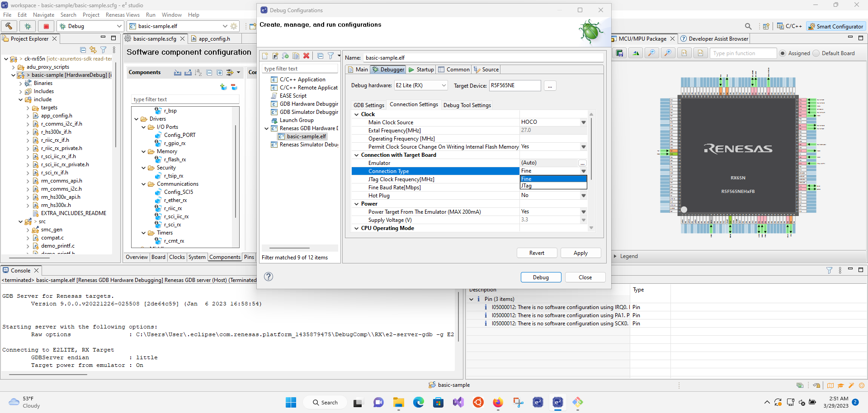This screenshot has width=868, height=413.
Task: Click the rotate icon in MCU/MPU Package toolbar
Action: coord(636,53)
